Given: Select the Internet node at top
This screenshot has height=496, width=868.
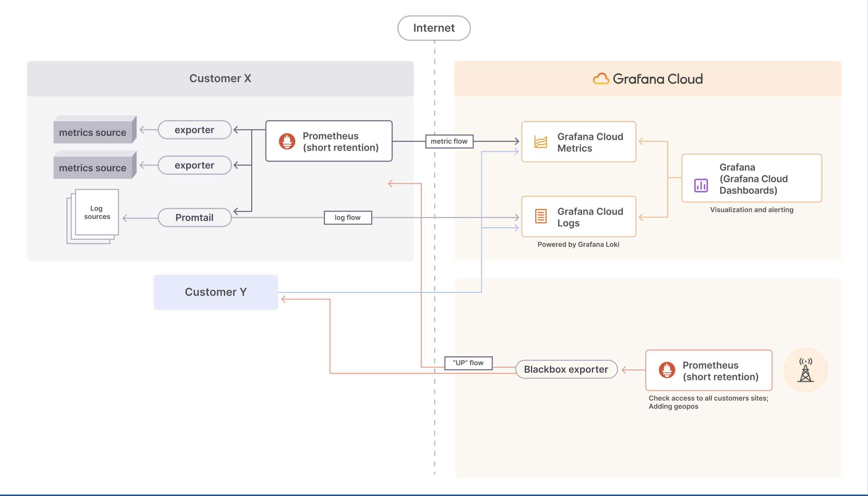Looking at the screenshot, I should click(434, 28).
